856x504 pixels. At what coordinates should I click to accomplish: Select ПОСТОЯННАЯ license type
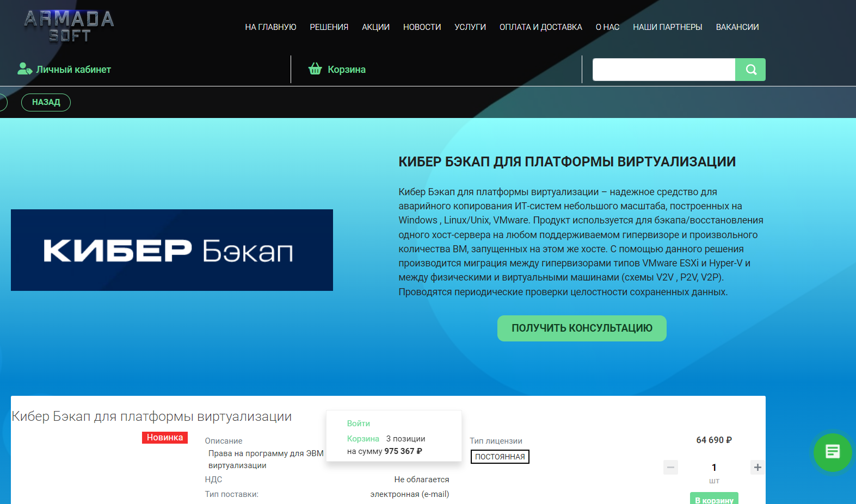(x=500, y=457)
